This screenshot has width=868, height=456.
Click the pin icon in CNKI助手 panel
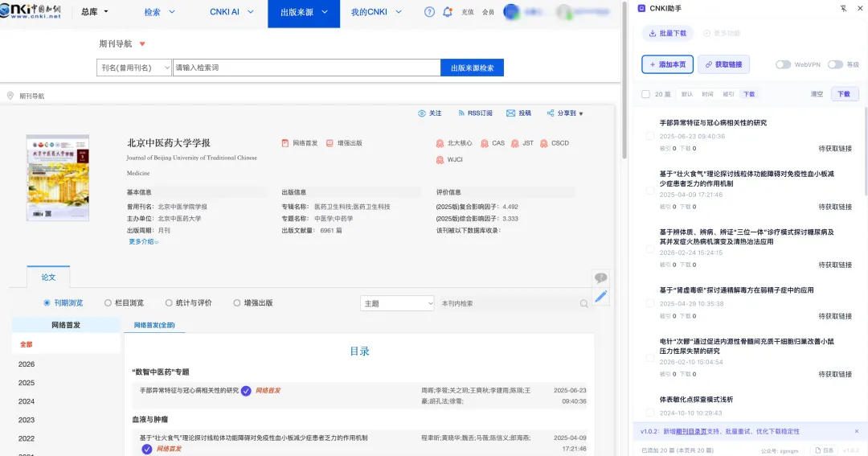point(843,8)
